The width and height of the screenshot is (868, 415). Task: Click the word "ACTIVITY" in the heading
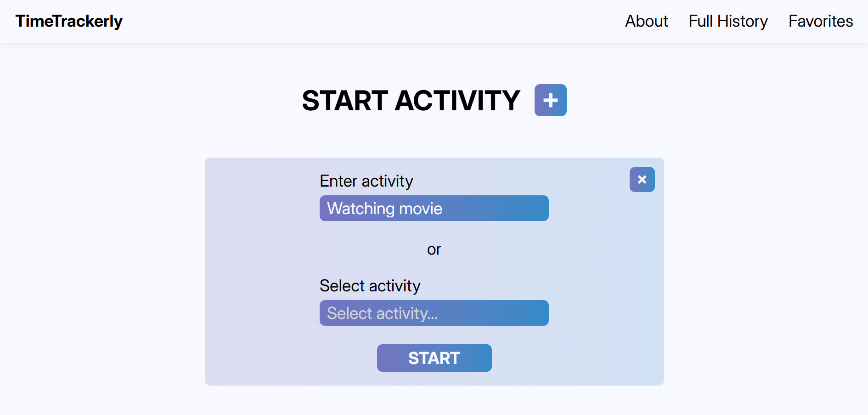(x=457, y=101)
